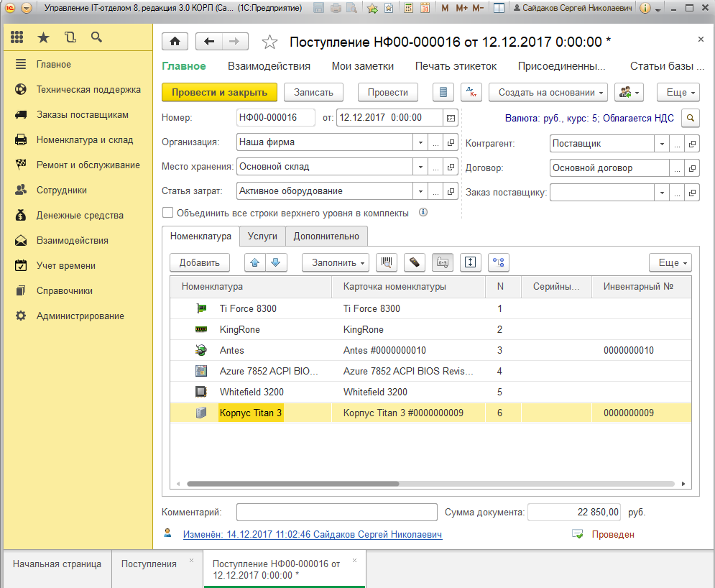Image resolution: width=715 pixels, height=588 pixels.
Task: Open Заполнить dropdown in table toolbar
Action: coord(335,262)
